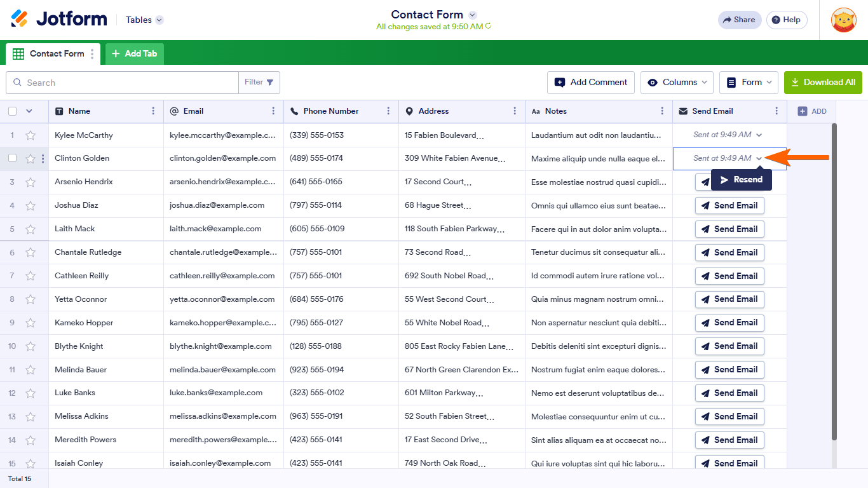The height and width of the screenshot is (488, 868).
Task: Send email to Chantale Rutledge
Action: click(x=729, y=253)
